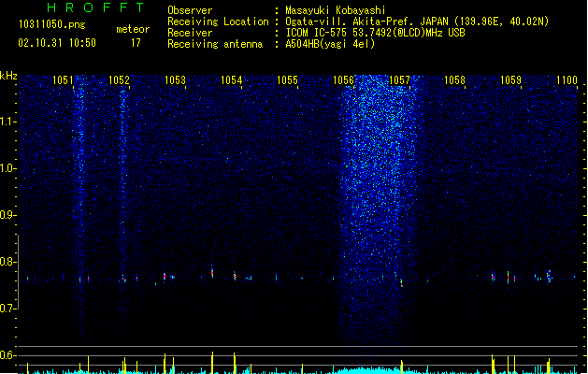Click the Observer label
This screenshot has height=374, width=588.
[x=190, y=10]
